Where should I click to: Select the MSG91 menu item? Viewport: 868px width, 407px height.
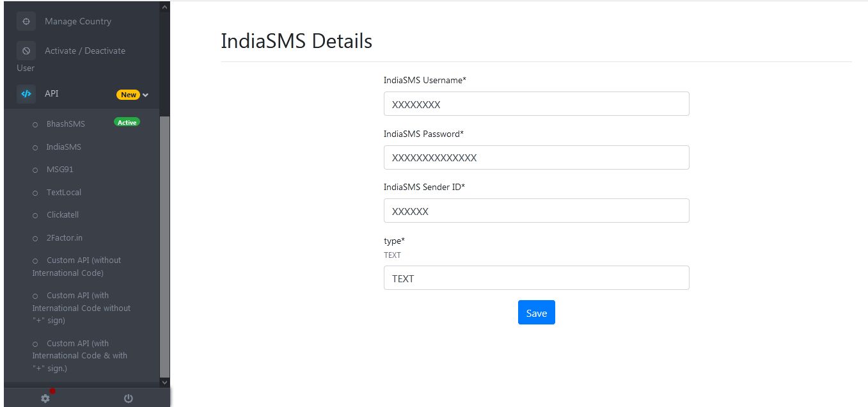(59, 170)
